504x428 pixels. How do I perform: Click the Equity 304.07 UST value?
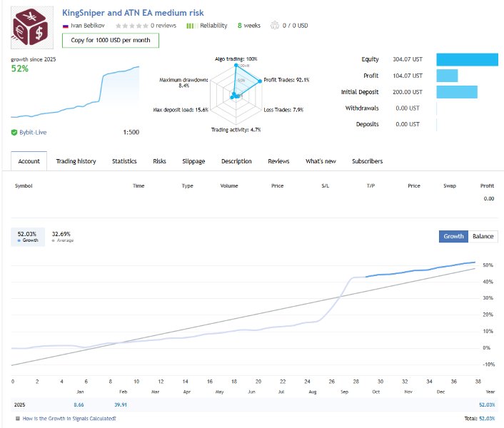click(x=408, y=59)
